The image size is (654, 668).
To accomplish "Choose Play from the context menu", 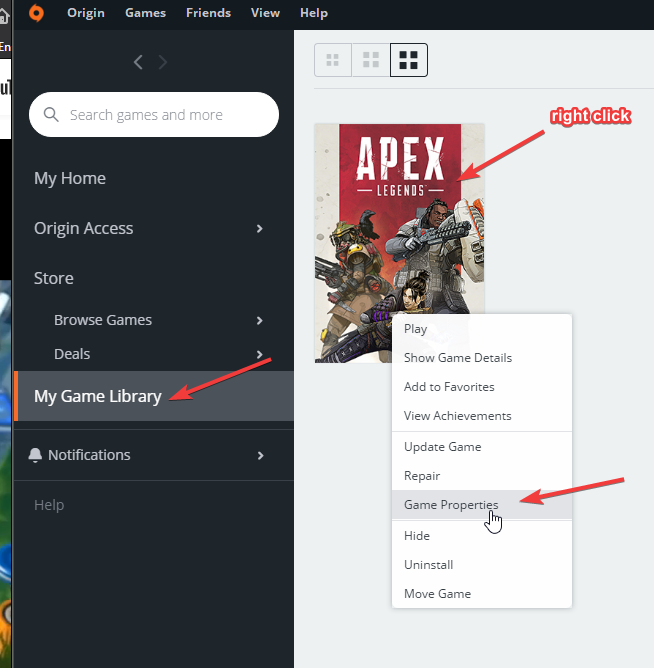I will click(482, 329).
